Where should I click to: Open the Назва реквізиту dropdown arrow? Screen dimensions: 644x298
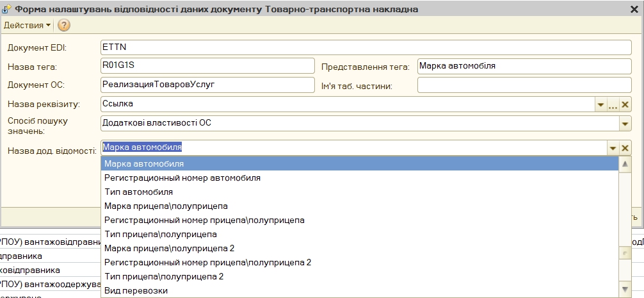click(601, 105)
